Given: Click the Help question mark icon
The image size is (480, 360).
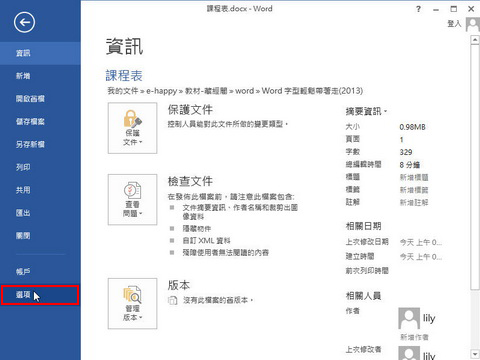Looking at the screenshot, I should pos(419,9).
